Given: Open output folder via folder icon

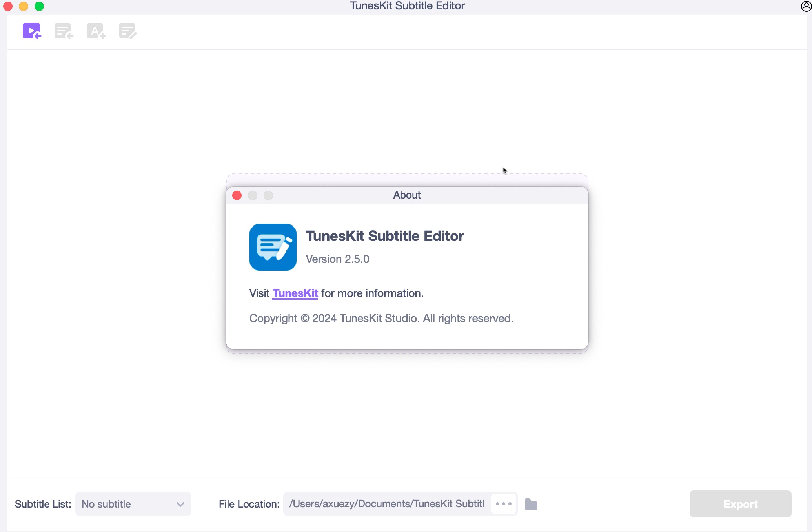Looking at the screenshot, I should pos(531,504).
